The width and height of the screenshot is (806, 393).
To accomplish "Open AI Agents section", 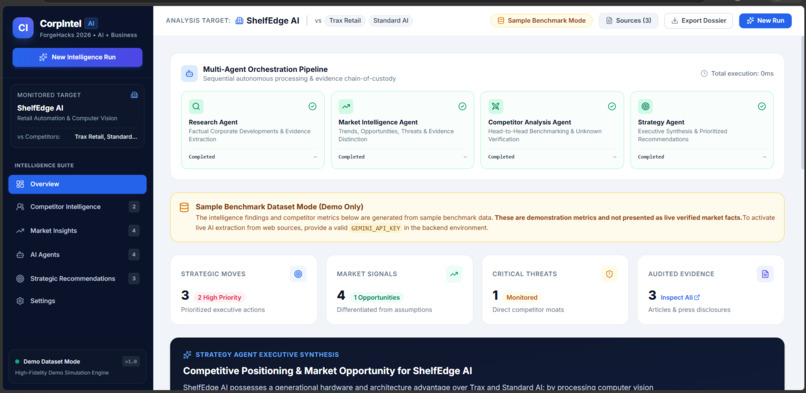I will [x=77, y=254].
